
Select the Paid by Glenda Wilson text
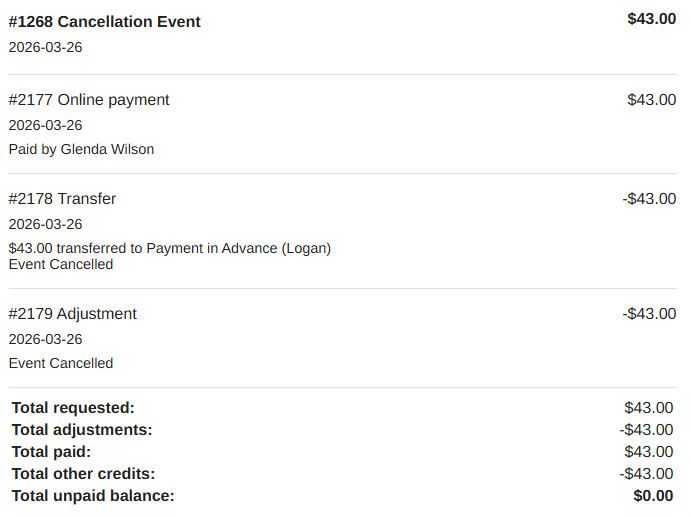tap(81, 149)
